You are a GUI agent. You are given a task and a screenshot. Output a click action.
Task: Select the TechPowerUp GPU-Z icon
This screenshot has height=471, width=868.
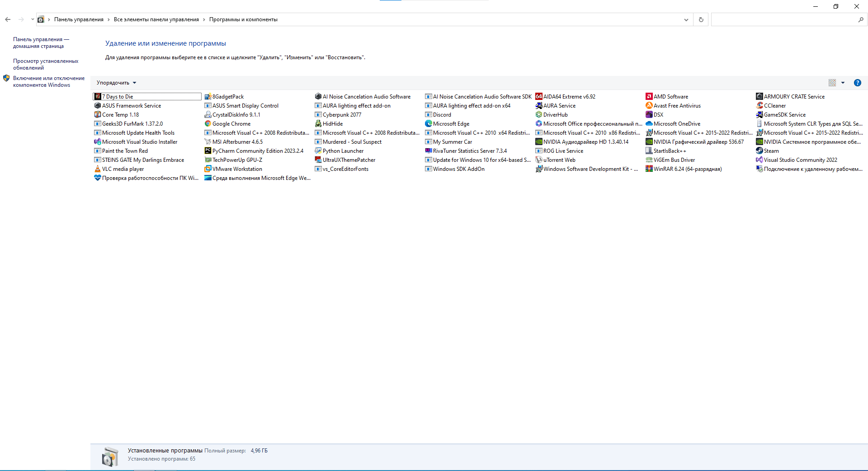208,160
